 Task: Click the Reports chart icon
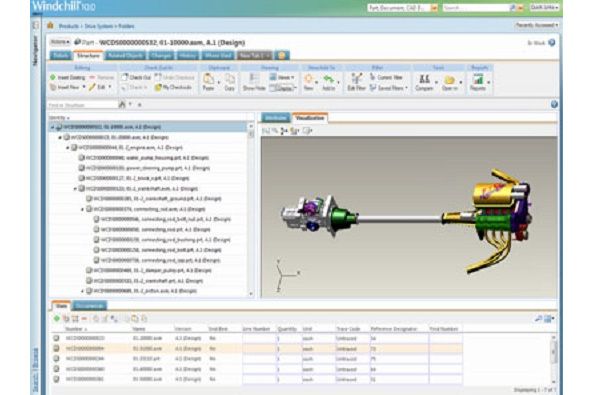pyautogui.click(x=478, y=79)
